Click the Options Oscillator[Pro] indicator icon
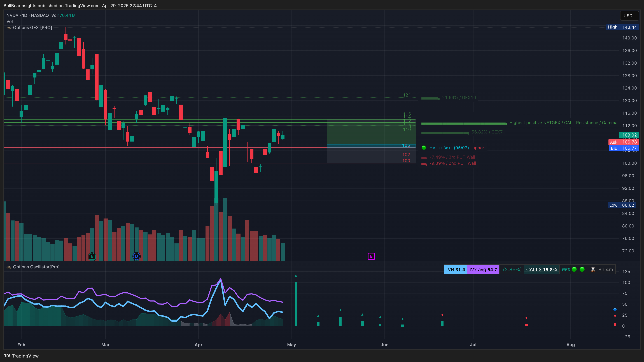Image resolution: width=644 pixels, height=362 pixels. pos(9,267)
